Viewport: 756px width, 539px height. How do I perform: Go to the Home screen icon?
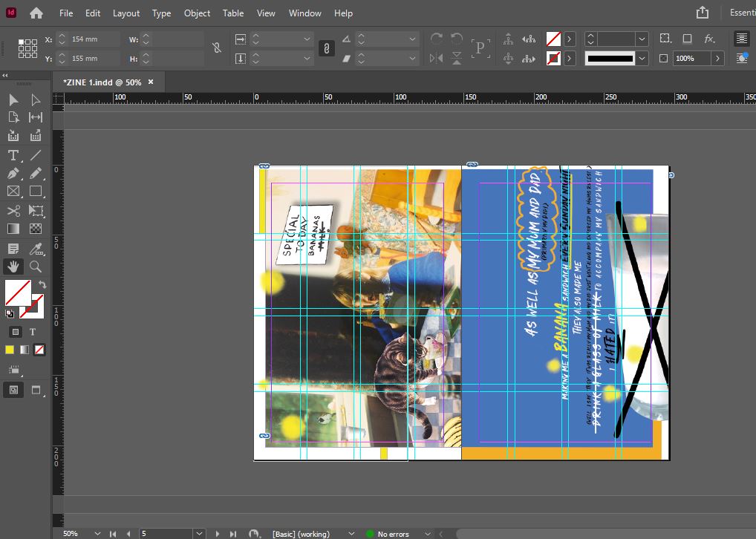(x=36, y=13)
